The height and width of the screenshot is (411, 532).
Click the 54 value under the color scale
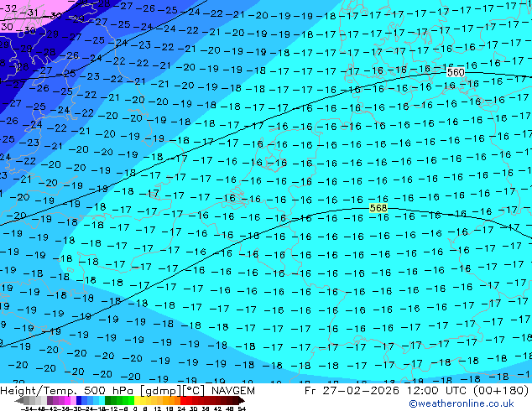click(x=241, y=408)
